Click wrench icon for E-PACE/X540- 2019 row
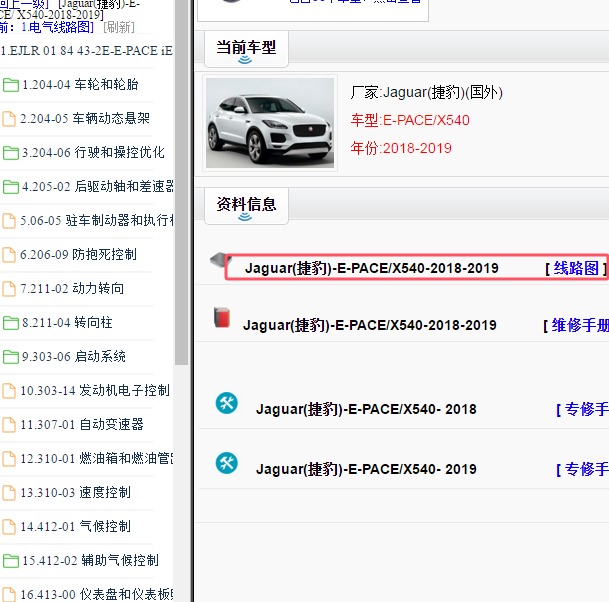609x602 pixels. [227, 463]
